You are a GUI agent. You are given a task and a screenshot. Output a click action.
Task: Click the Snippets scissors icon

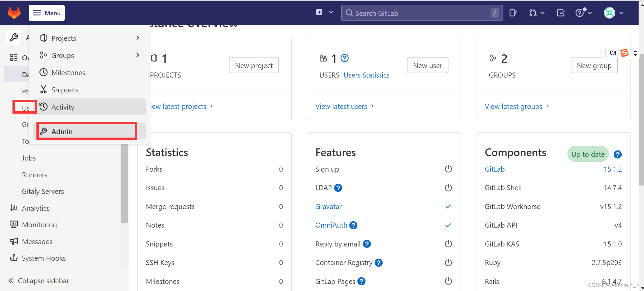43,89
